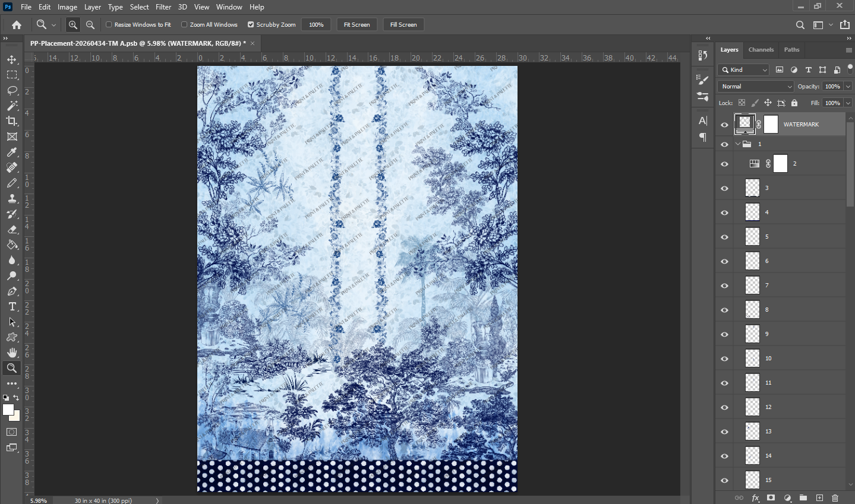855x504 pixels.
Task: Select the Blur tool
Action: (x=12, y=260)
